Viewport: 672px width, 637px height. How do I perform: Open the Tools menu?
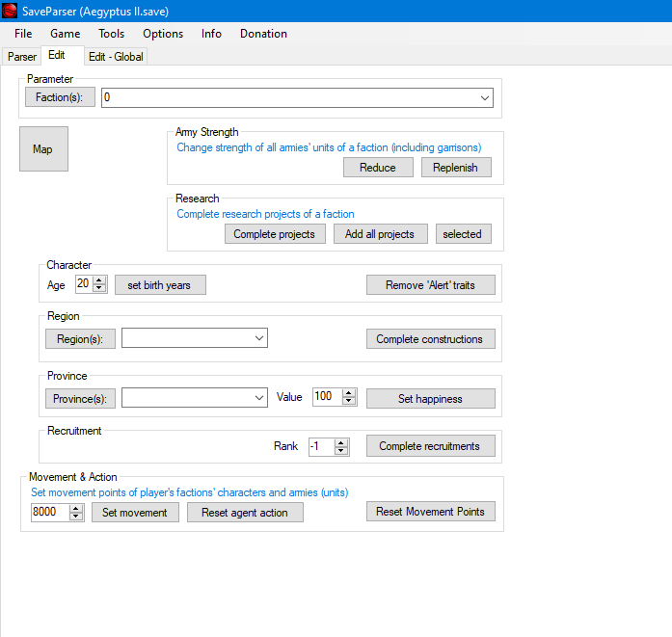pos(111,34)
